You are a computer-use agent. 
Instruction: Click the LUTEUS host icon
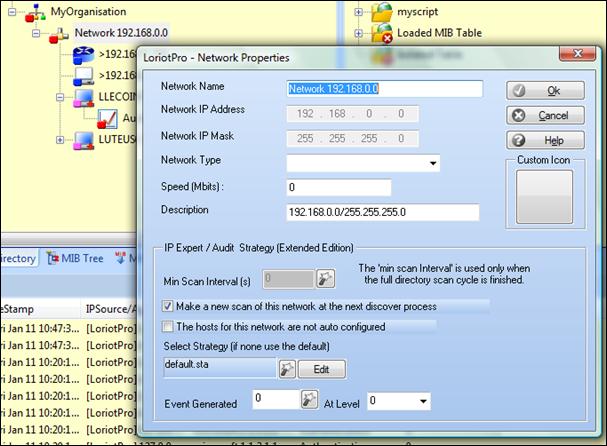[x=84, y=140]
